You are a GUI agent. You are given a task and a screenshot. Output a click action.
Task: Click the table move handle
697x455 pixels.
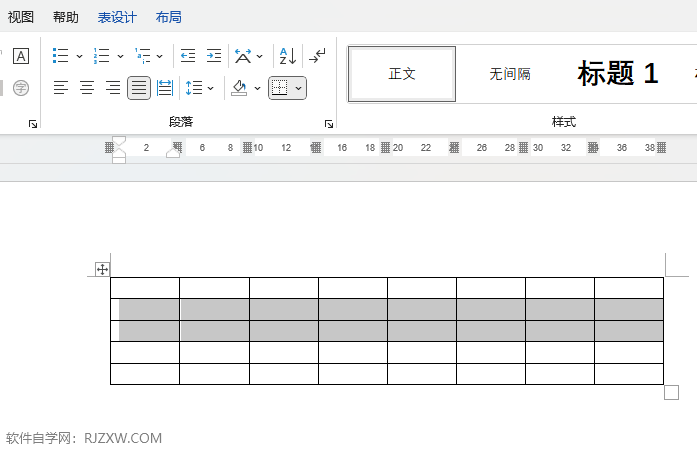(102, 269)
